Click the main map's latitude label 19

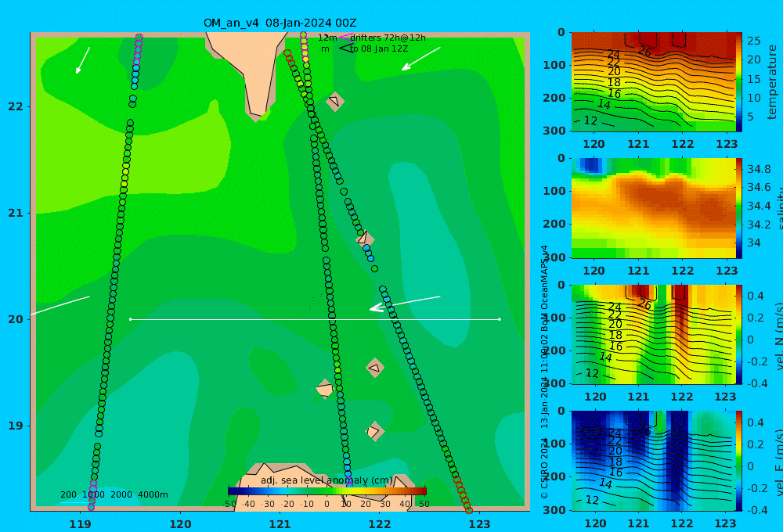[x=16, y=426]
